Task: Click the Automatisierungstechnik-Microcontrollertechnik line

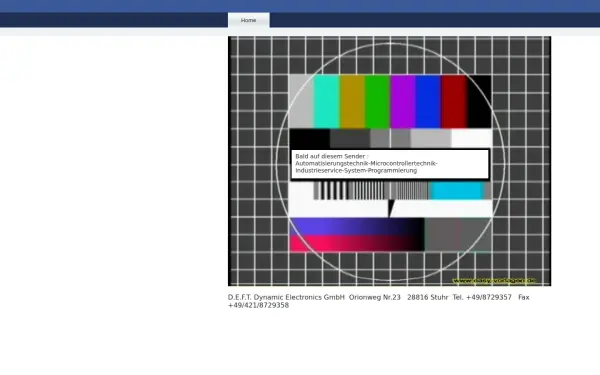Action: click(366, 163)
